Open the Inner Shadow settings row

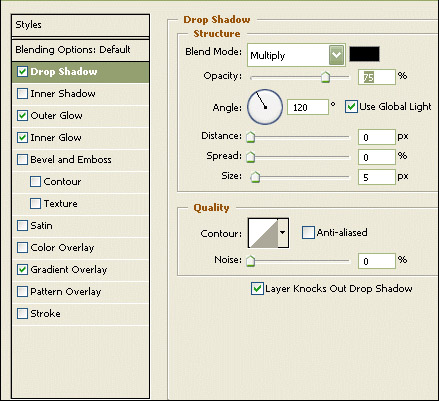[x=80, y=94]
